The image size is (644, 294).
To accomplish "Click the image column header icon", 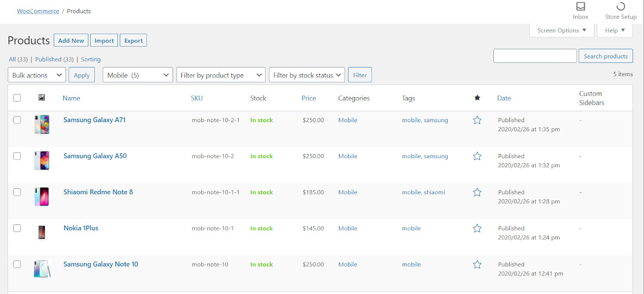I will tap(41, 98).
